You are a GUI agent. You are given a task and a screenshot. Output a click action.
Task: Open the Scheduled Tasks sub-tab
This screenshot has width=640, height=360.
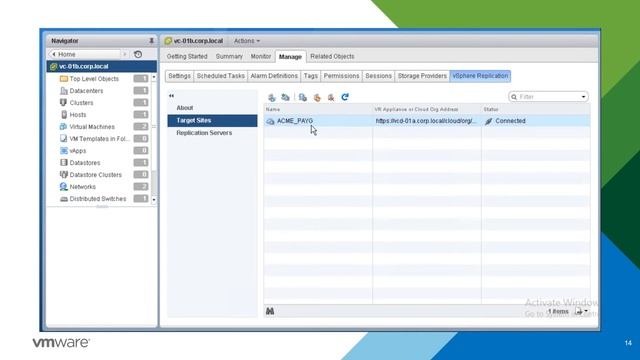[x=220, y=76]
